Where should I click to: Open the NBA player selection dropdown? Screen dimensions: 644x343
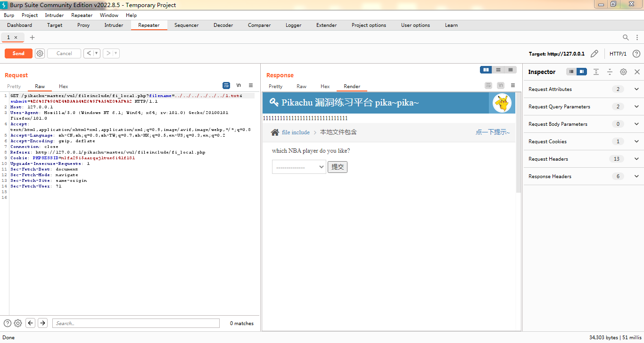point(298,166)
